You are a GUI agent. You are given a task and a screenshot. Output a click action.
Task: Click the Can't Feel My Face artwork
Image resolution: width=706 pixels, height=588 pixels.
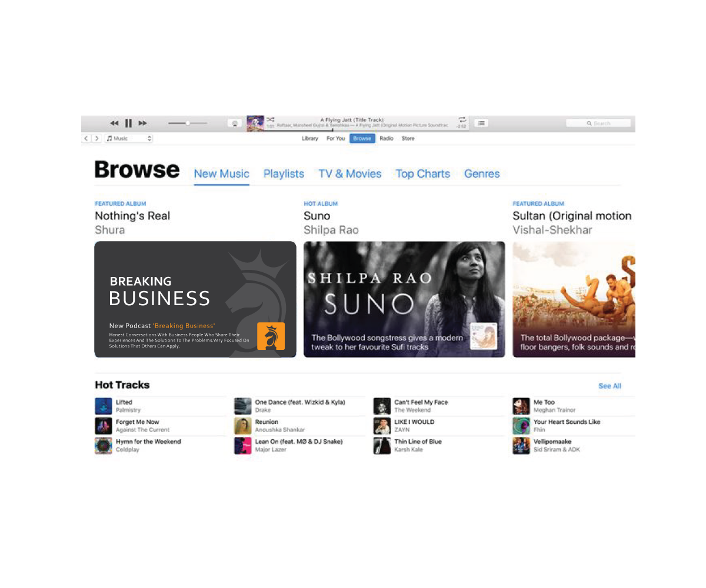point(382,406)
